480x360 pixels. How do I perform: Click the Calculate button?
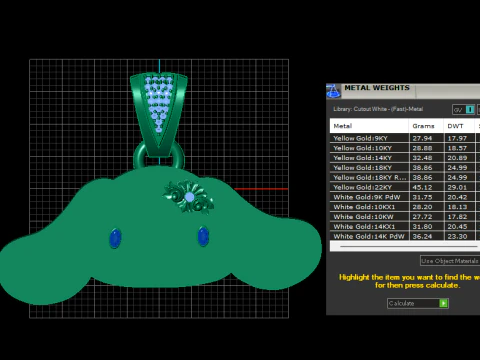coord(418,303)
